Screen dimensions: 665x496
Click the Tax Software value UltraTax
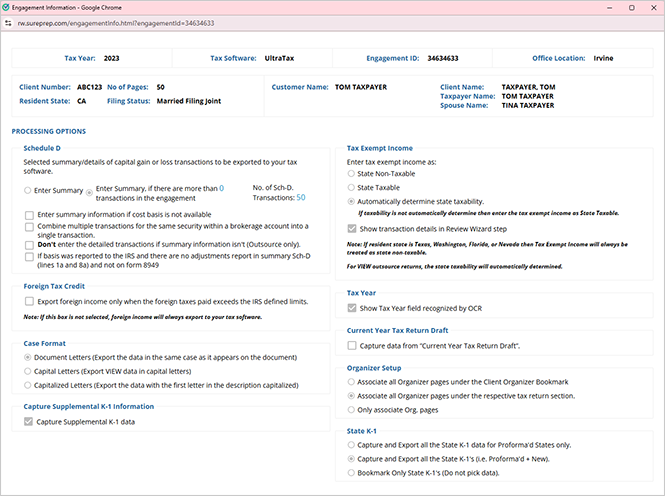[x=279, y=59]
